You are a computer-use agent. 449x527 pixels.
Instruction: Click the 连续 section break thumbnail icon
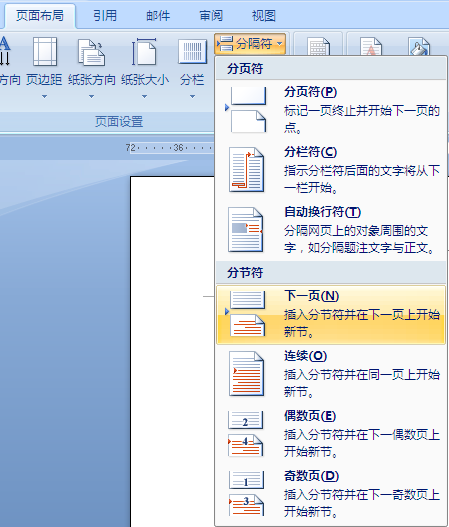(x=246, y=374)
